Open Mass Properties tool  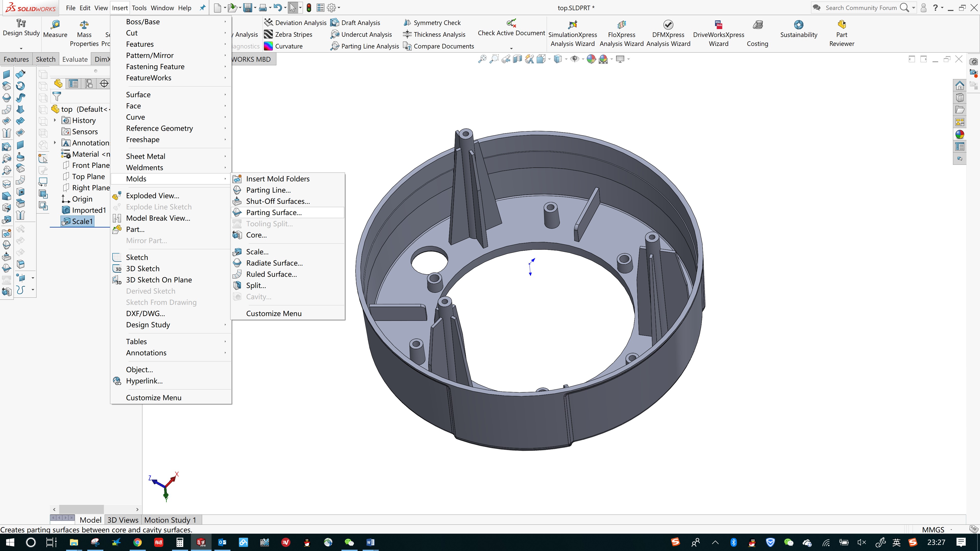pos(84,25)
